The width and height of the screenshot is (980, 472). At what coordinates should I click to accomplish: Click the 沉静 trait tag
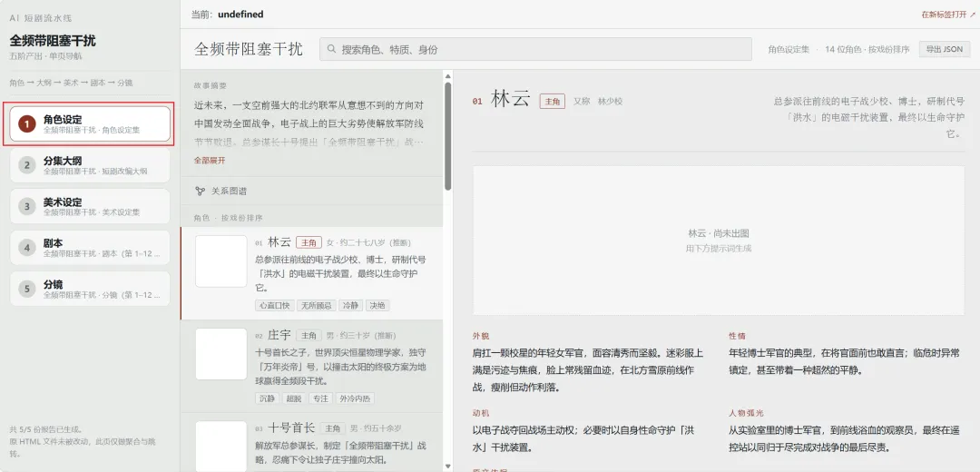coord(267,398)
